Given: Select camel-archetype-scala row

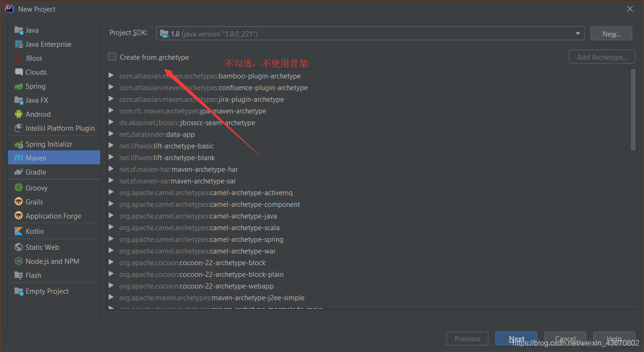Looking at the screenshot, I should [368, 227].
